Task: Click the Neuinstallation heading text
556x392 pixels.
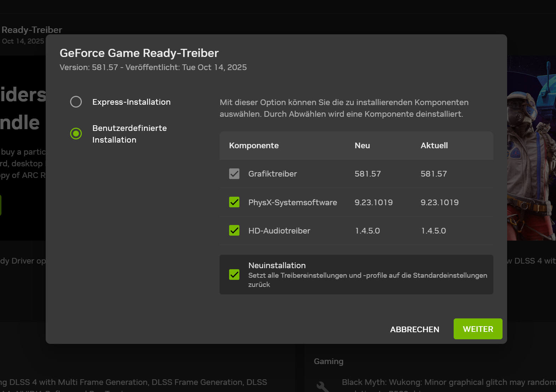Action: [277, 265]
